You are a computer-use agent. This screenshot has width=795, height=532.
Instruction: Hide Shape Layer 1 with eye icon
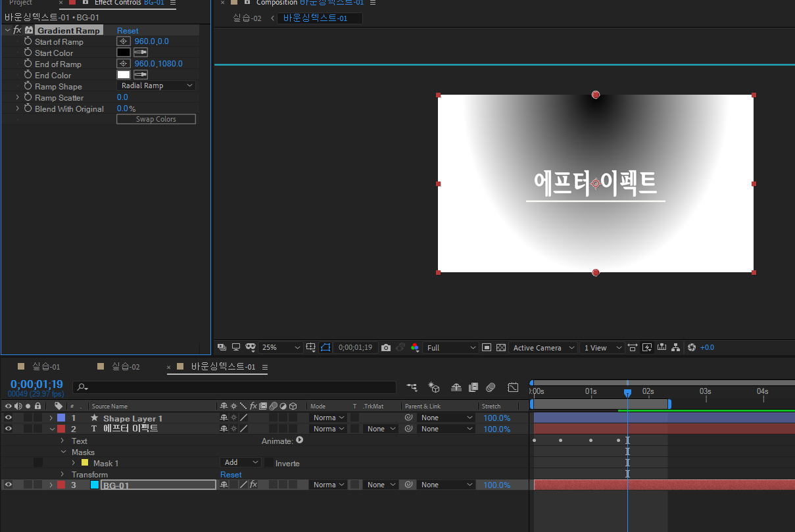pyautogui.click(x=9, y=418)
